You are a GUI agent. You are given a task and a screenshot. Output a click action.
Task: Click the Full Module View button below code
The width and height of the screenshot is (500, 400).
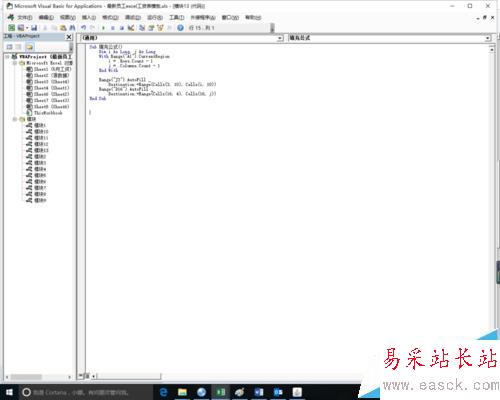tap(87, 376)
